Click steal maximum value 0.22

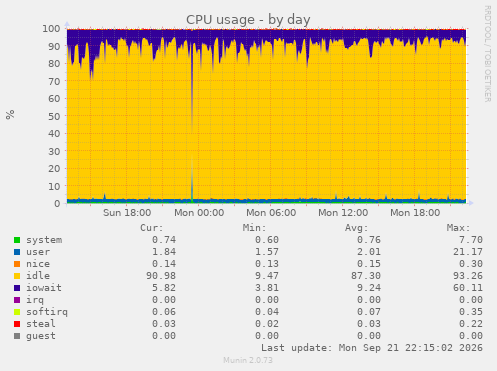471,324
